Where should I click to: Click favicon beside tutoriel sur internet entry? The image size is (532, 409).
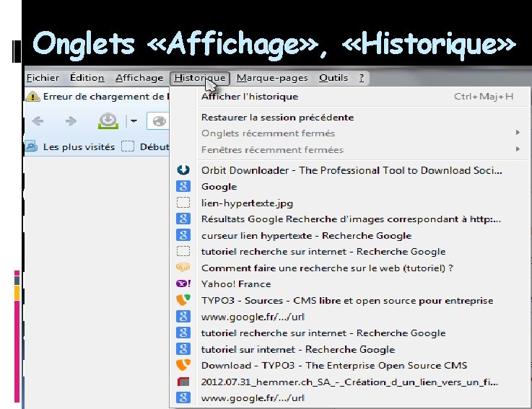coord(183,349)
